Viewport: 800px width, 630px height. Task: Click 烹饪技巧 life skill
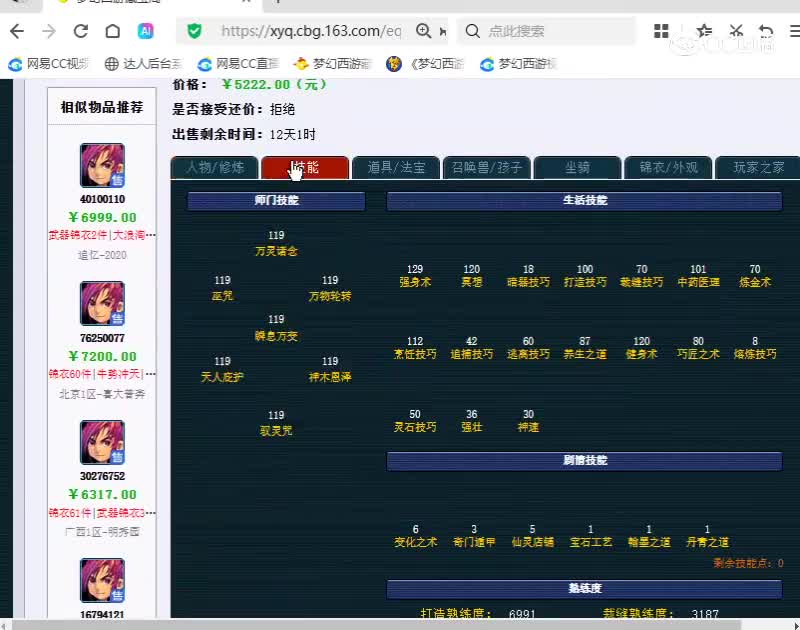click(x=415, y=354)
